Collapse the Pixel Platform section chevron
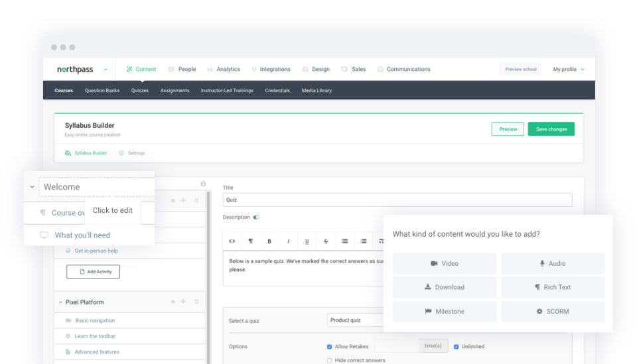 (60, 302)
